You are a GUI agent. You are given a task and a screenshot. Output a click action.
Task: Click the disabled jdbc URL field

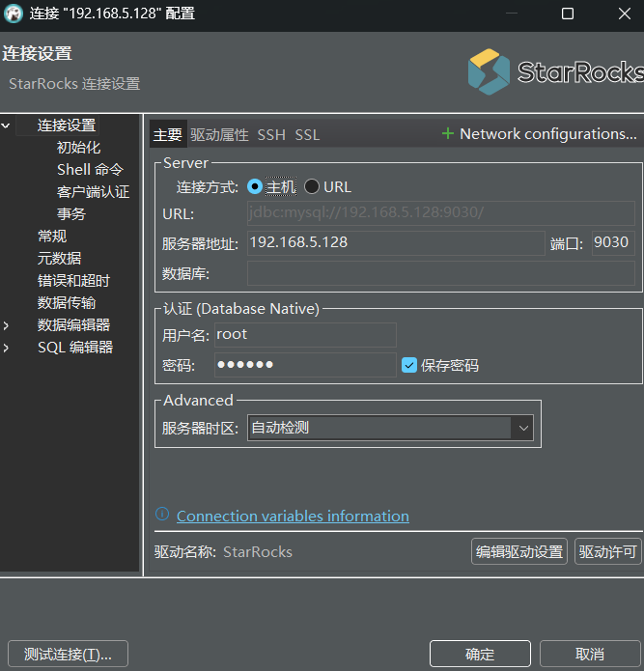440,212
